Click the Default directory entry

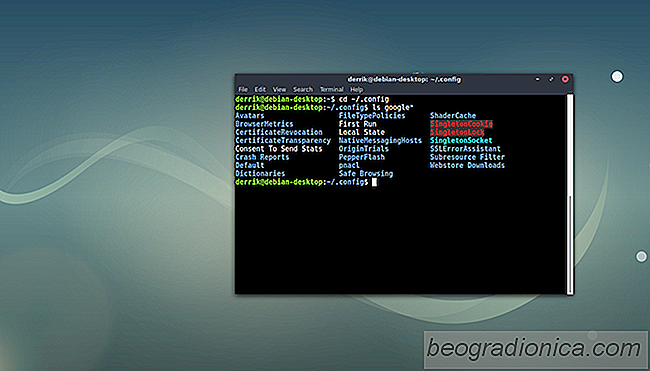click(x=249, y=165)
